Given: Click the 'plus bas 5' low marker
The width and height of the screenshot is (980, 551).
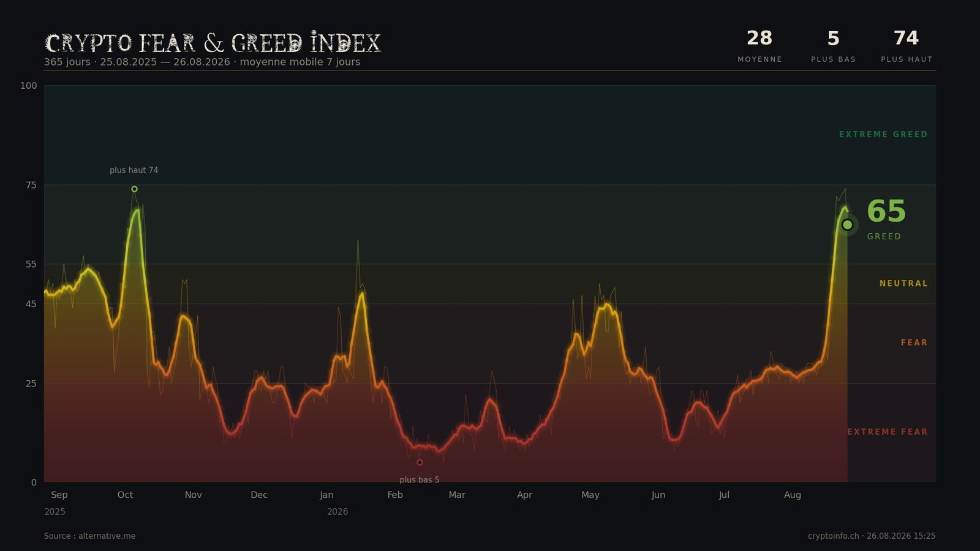Looking at the screenshot, I should [x=420, y=463].
